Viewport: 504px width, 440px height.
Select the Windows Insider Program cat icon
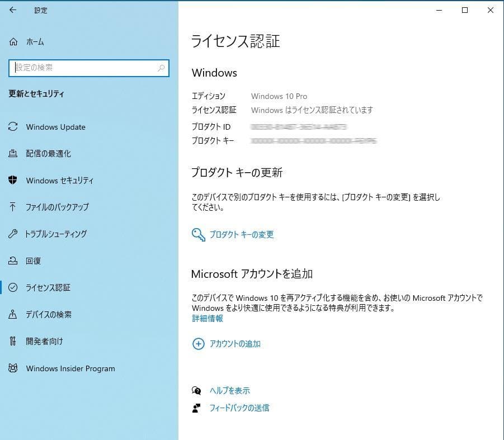13,368
